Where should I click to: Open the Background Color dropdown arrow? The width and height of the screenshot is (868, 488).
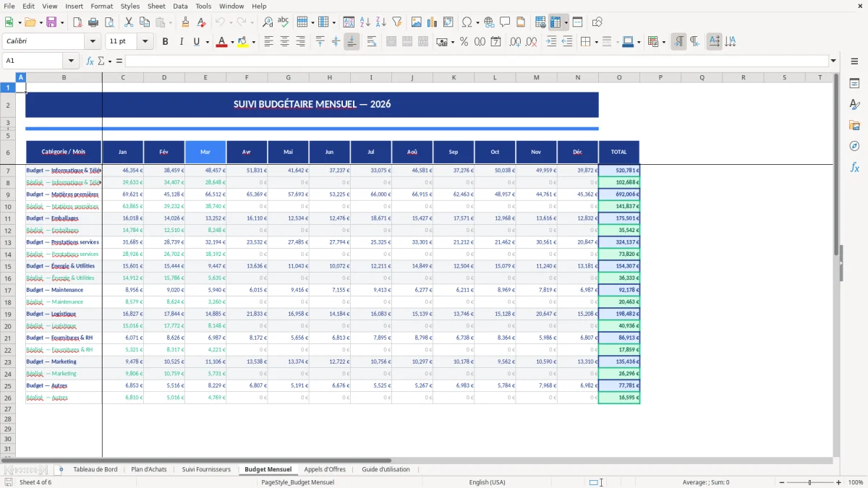[253, 42]
